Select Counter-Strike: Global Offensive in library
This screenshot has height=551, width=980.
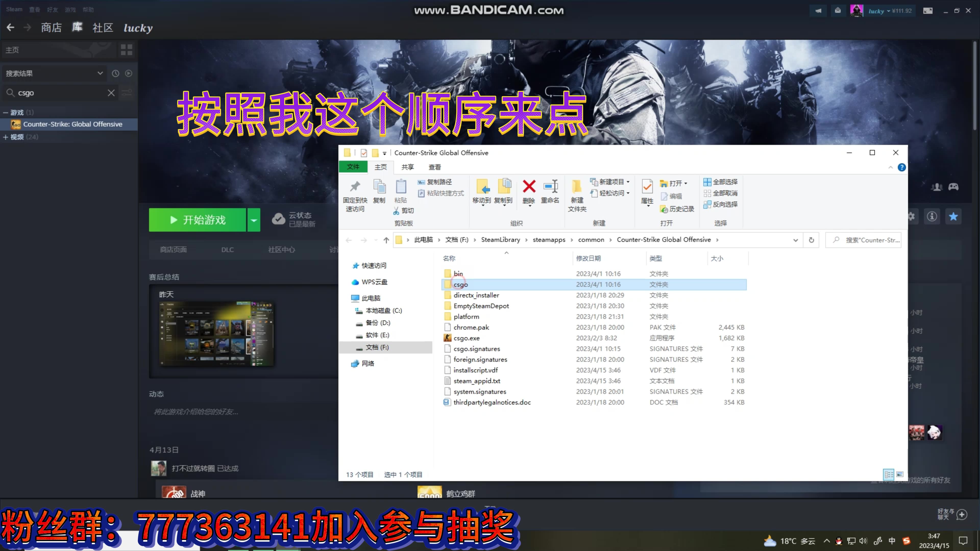click(69, 124)
